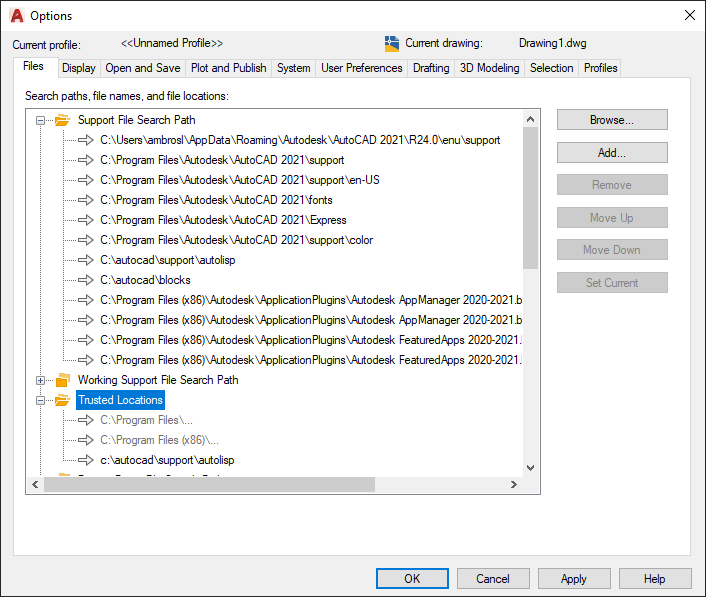Click the horizontal scrollbar left arrow
The image size is (706, 597).
tap(35, 484)
